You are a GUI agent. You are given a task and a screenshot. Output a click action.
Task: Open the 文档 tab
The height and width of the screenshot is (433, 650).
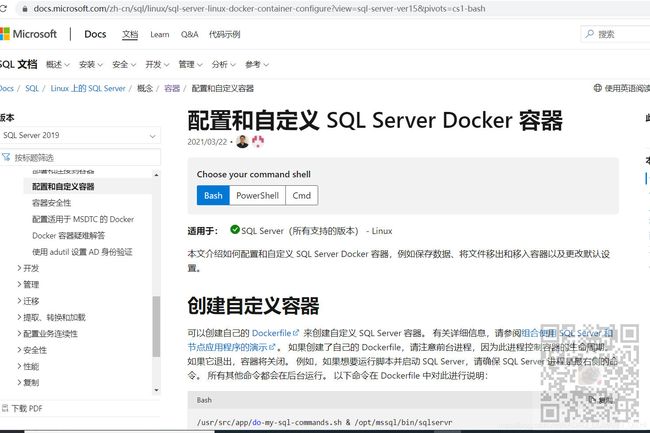pos(130,34)
